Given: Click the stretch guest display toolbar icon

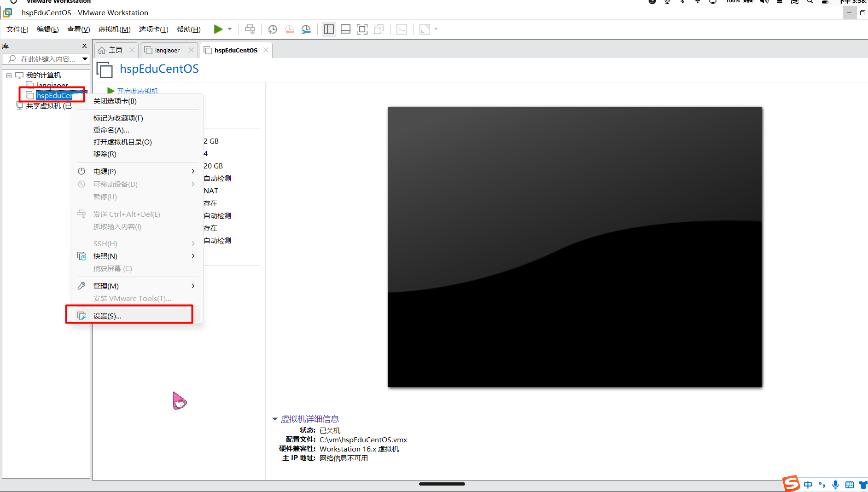Looking at the screenshot, I should pyautogui.click(x=425, y=29).
